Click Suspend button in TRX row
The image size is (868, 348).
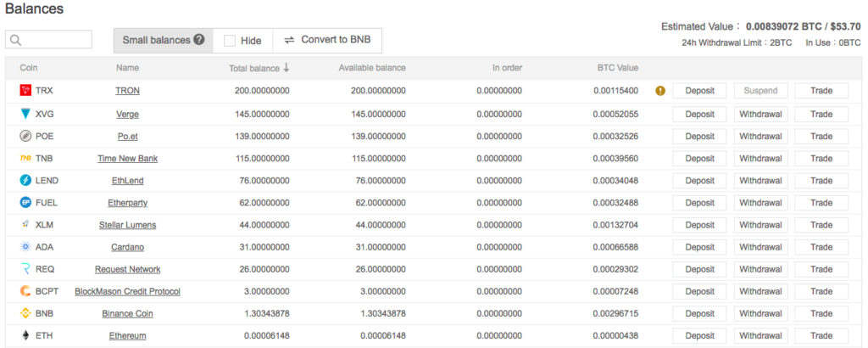[760, 91]
